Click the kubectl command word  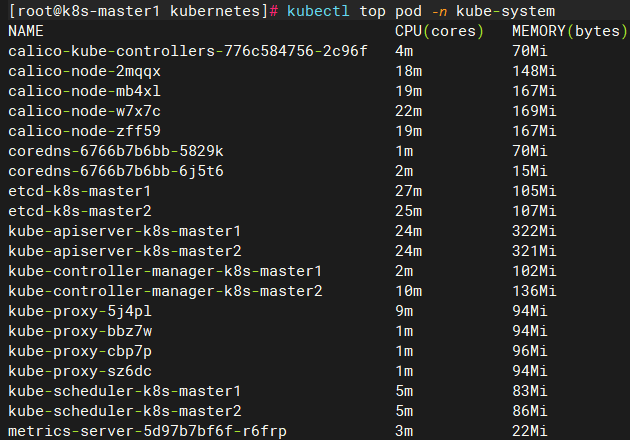(318, 11)
